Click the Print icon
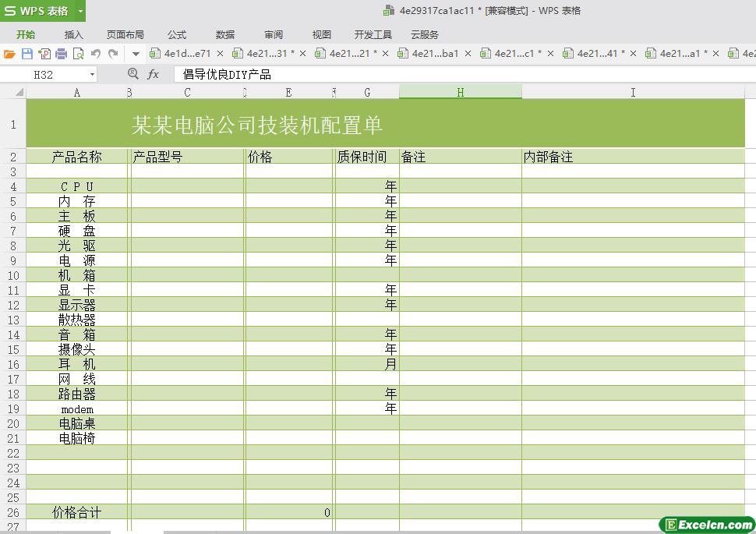This screenshot has width=756, height=534. tap(62, 54)
